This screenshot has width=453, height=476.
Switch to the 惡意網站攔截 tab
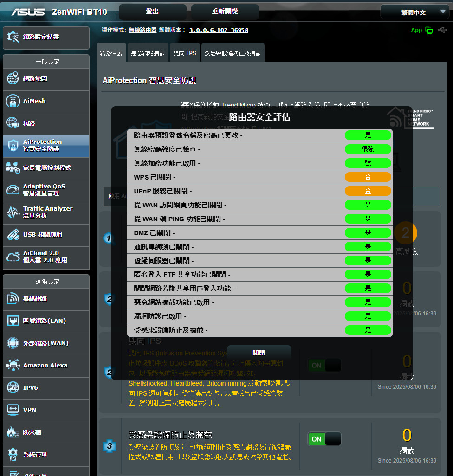[148, 53]
